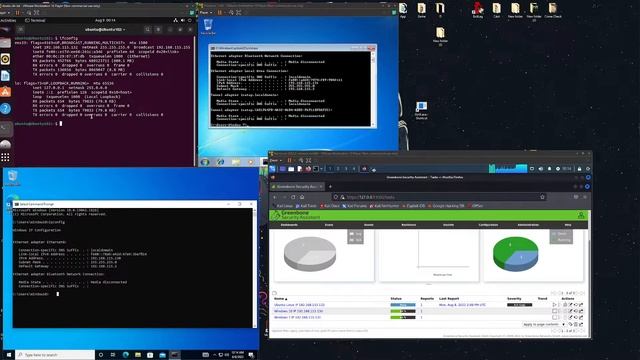Click status progress bar of Windows 10 task
The image size is (640, 360).
point(403,311)
